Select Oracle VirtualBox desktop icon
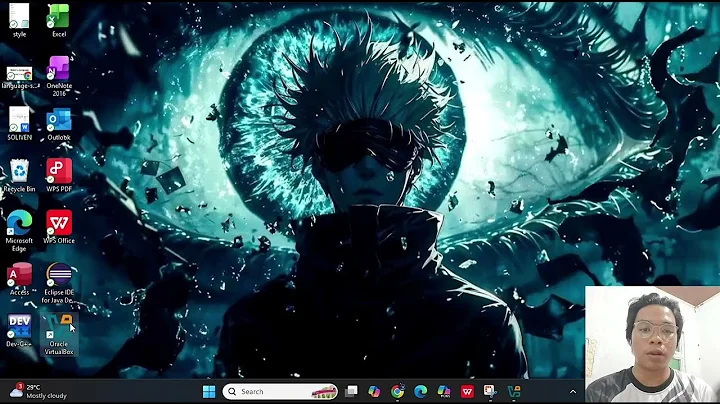The image size is (720, 404). [x=59, y=335]
